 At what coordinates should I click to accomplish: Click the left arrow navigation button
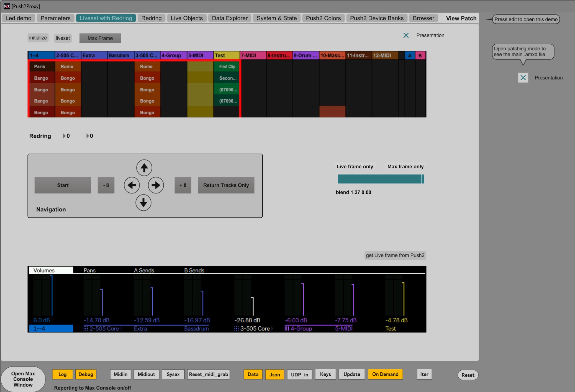point(132,185)
